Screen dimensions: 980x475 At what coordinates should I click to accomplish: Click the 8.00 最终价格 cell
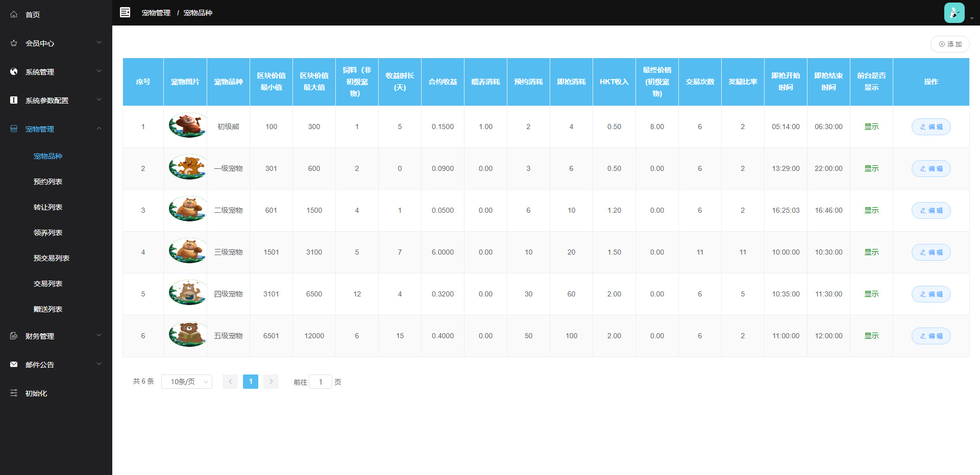tap(657, 127)
